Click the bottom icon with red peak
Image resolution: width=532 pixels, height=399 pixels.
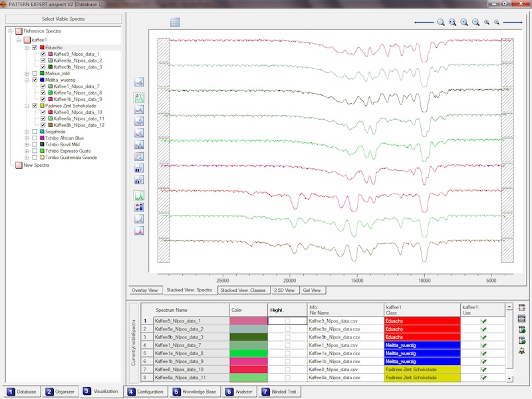[140, 231]
